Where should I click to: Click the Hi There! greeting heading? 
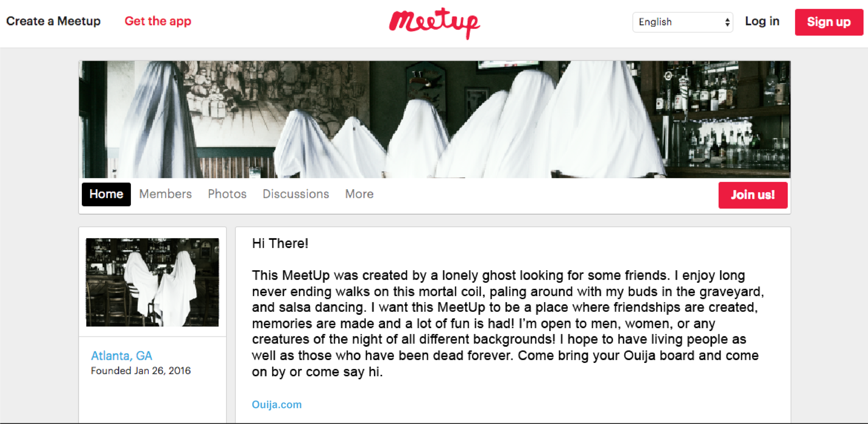point(280,244)
